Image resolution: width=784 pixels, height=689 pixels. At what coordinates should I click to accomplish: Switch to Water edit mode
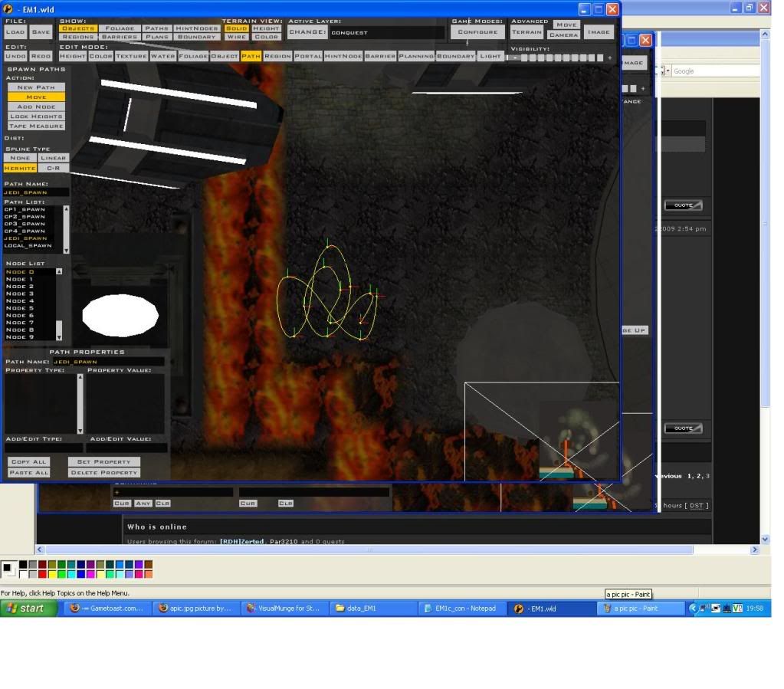(163, 56)
